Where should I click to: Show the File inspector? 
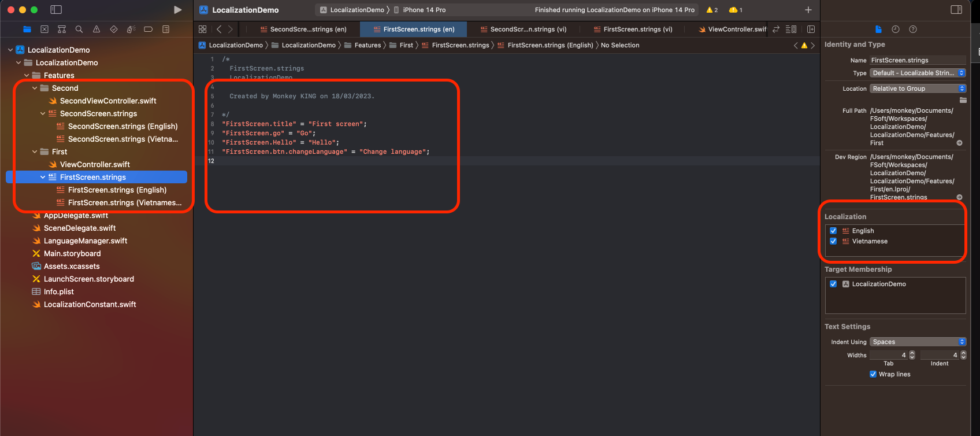click(878, 29)
